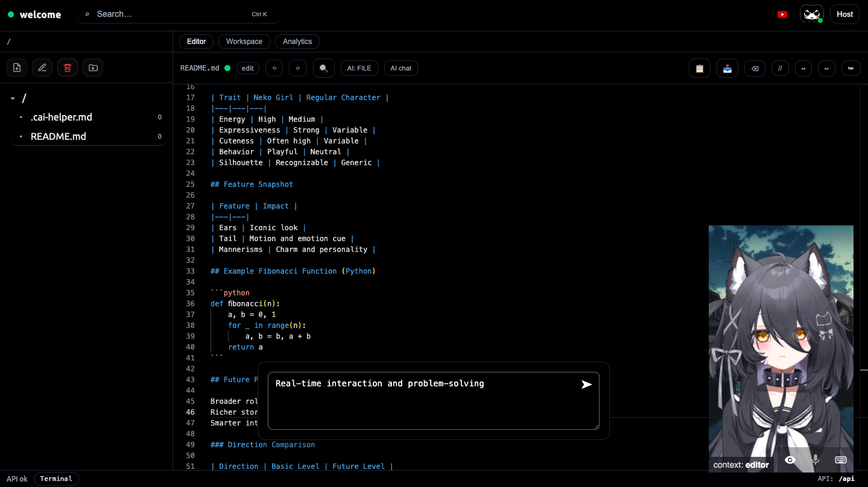The image size is (868, 487).
Task: Click the rename pencil icon
Action: coord(42,68)
